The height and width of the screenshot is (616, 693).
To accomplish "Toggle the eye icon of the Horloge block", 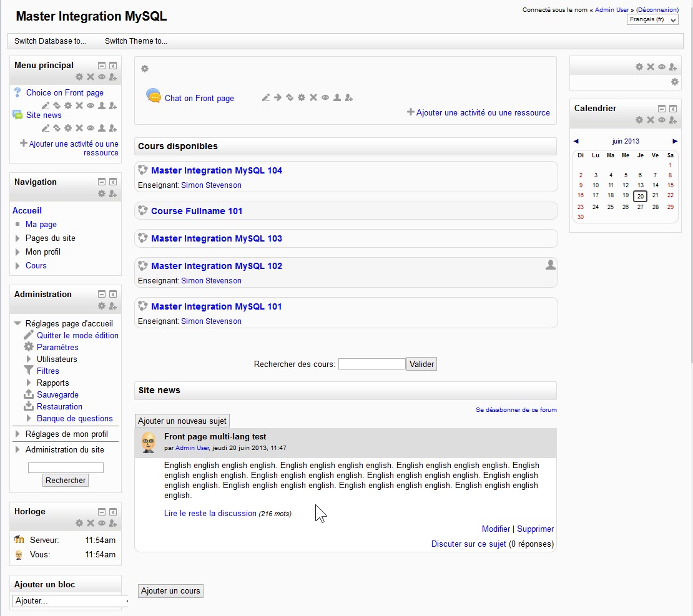I will click(x=102, y=523).
